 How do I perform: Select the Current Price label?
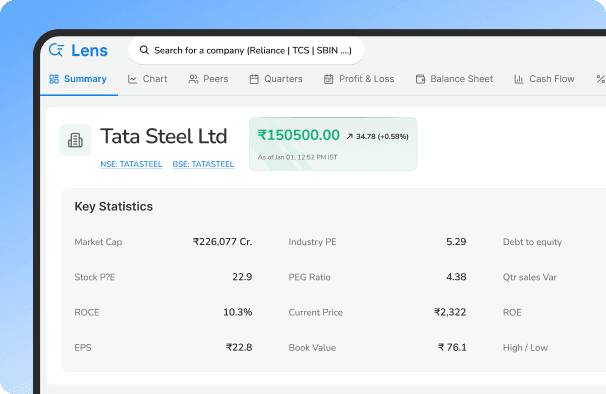click(316, 312)
